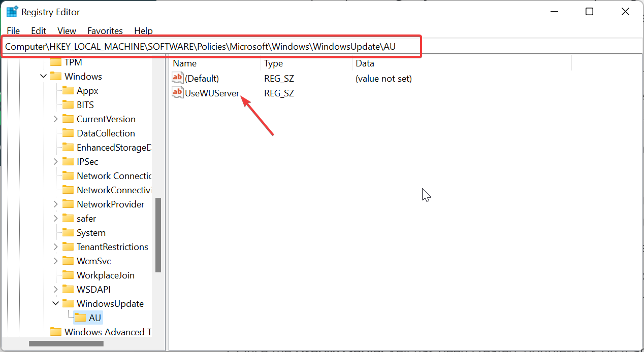The height and width of the screenshot is (352, 644).
Task: Close the Registry Editor window
Action: tap(626, 12)
